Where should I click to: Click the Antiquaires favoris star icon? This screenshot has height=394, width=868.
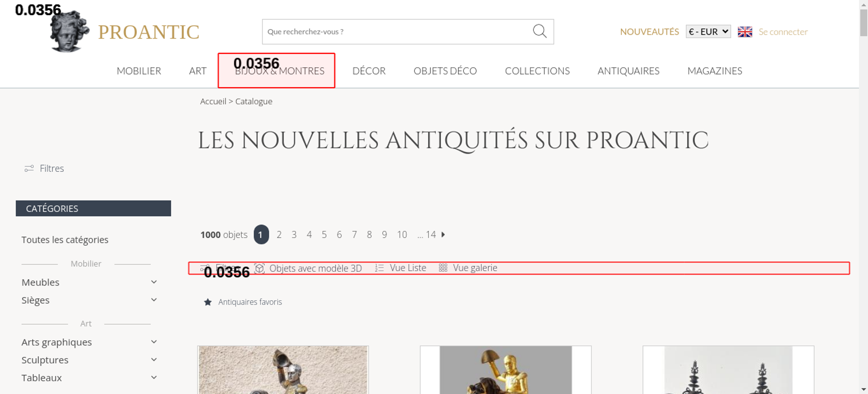[208, 302]
